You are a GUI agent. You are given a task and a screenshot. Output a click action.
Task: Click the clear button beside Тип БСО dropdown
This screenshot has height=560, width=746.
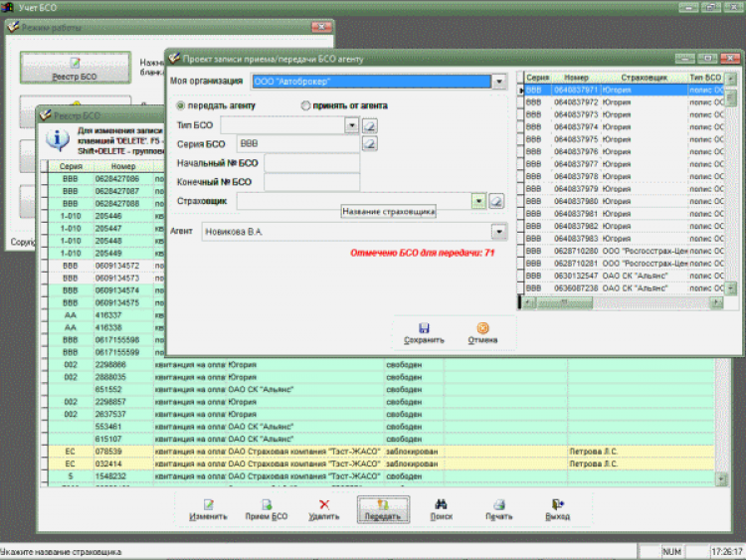[x=369, y=125]
